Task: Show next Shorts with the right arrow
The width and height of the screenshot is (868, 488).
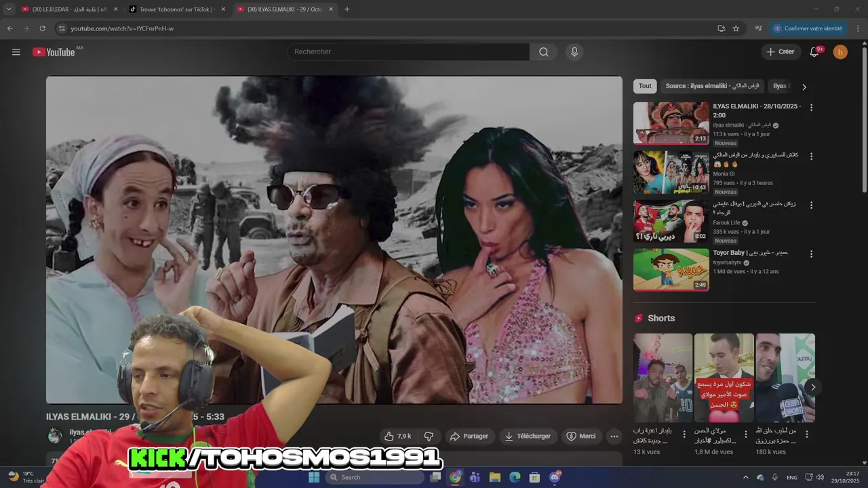Action: tap(812, 387)
